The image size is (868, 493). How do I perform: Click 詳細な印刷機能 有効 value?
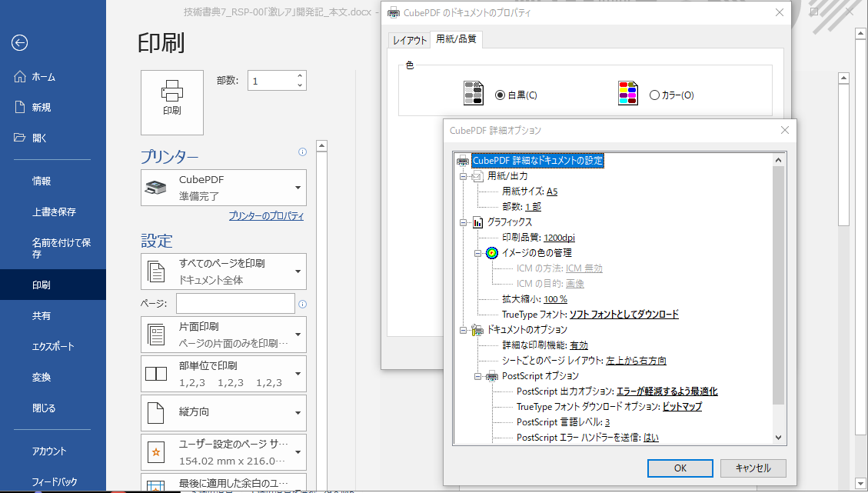(x=579, y=345)
